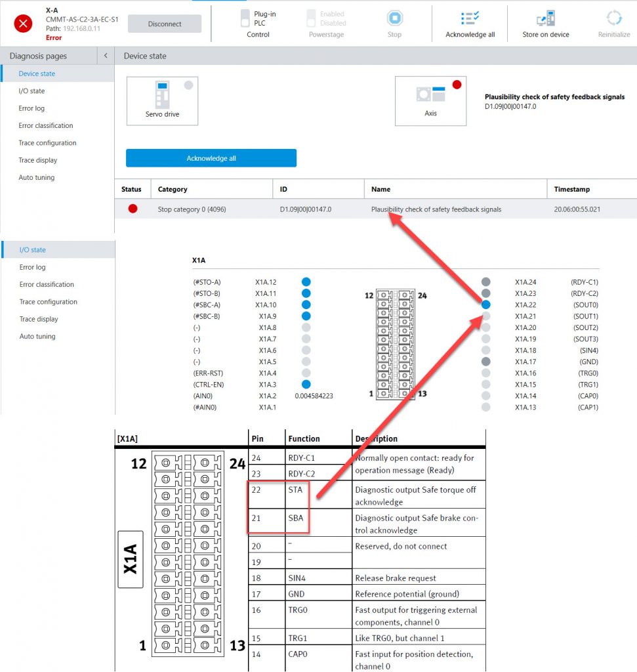637x672 pixels.
Task: Click the X1A connector diagram in I/O state
Action: click(x=395, y=345)
